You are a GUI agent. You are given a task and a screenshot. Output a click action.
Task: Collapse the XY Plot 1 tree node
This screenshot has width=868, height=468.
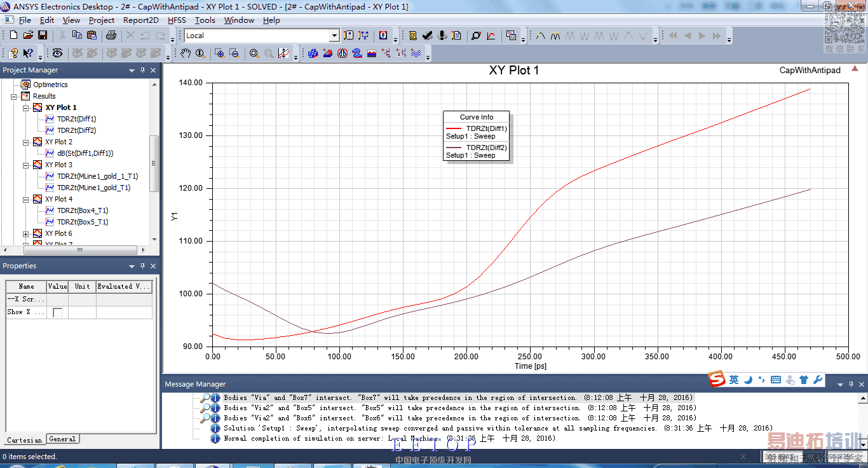(x=26, y=107)
